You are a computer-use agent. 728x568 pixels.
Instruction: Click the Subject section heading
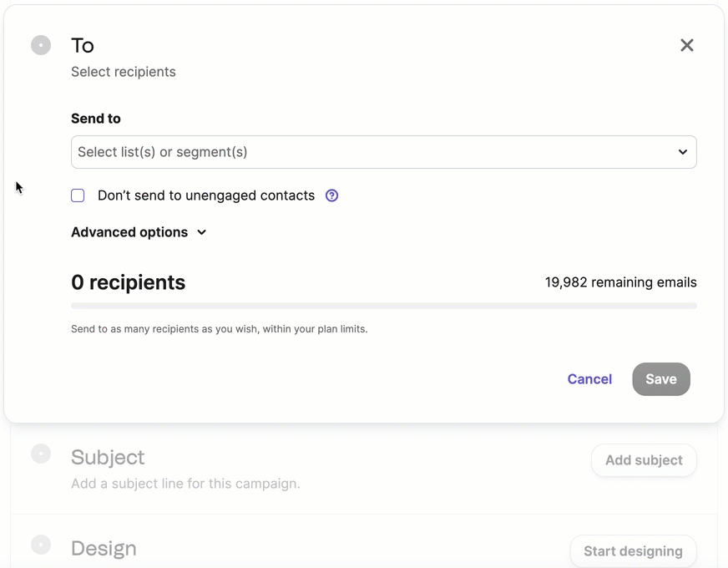[x=108, y=458]
